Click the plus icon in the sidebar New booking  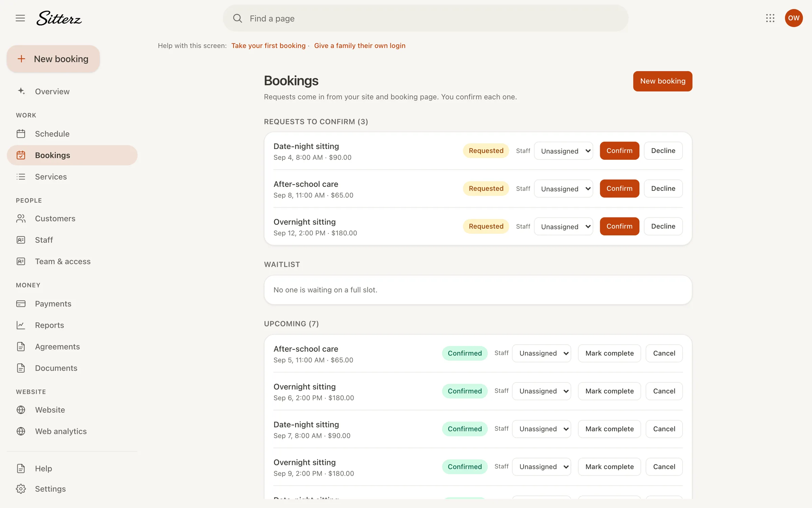pos(21,59)
